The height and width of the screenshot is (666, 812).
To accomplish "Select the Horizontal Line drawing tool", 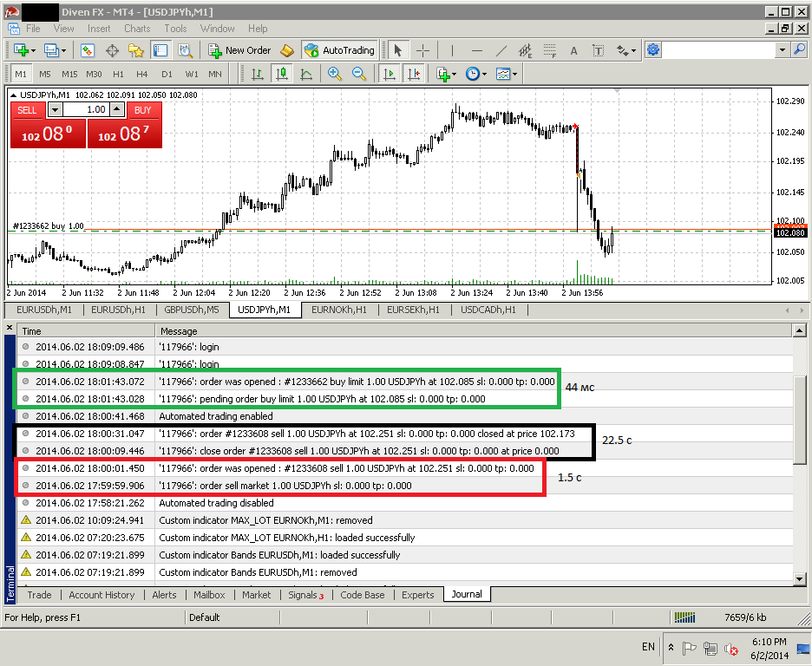I will (x=477, y=50).
